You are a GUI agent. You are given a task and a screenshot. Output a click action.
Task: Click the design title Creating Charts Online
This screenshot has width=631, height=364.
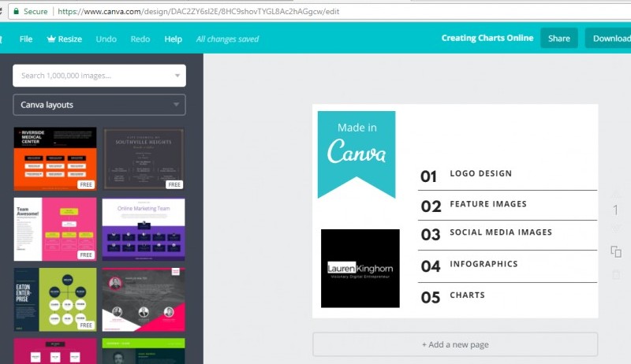click(487, 38)
